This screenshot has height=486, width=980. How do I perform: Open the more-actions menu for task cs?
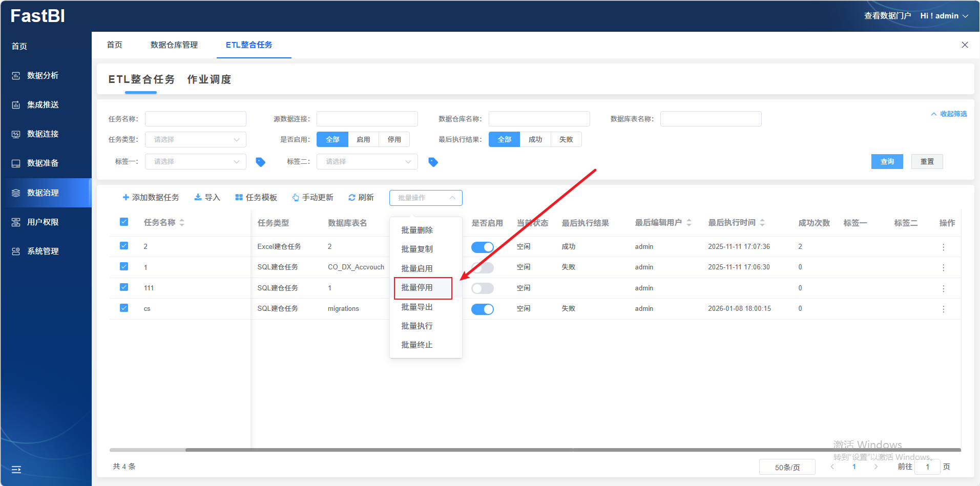point(943,309)
